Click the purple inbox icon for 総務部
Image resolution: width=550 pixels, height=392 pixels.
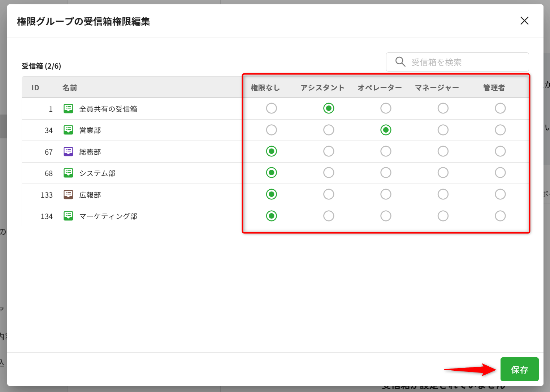68,151
